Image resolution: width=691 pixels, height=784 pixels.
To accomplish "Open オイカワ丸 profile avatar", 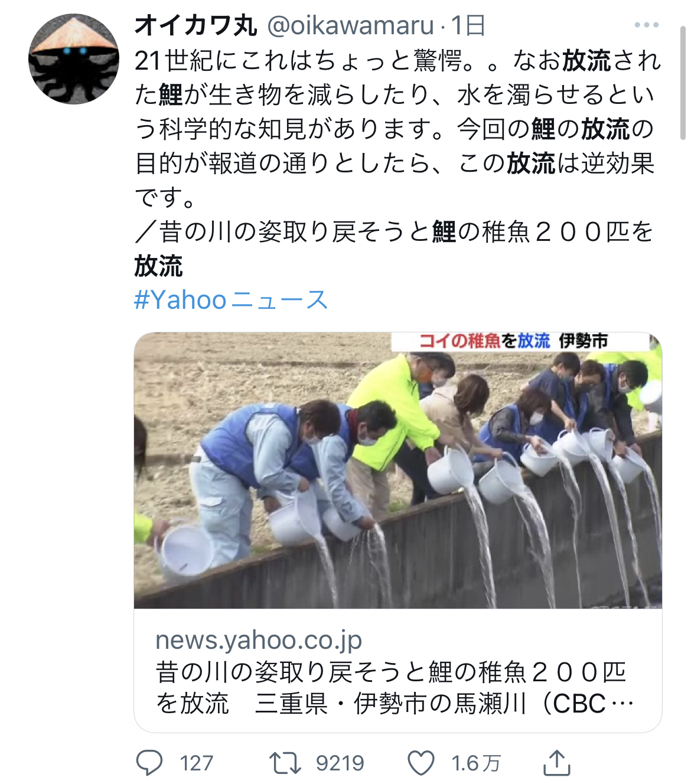I will pos(74,59).
